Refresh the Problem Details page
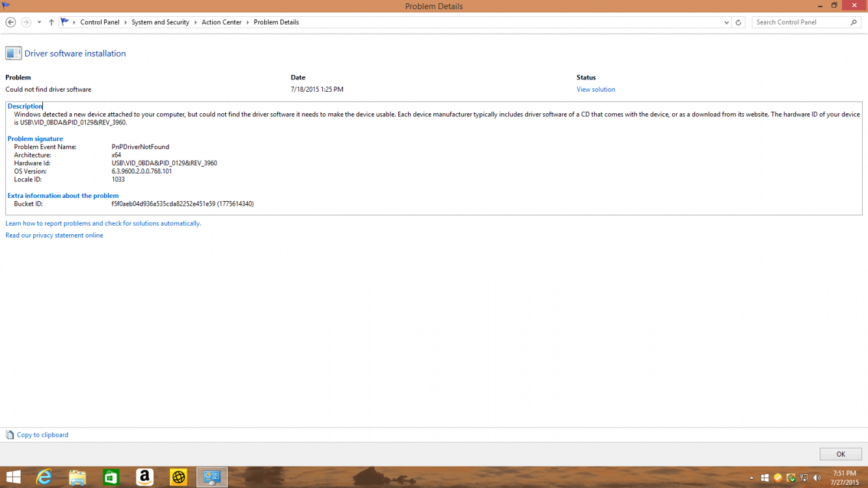Screen dimensions: 868x488 coord(739,21)
